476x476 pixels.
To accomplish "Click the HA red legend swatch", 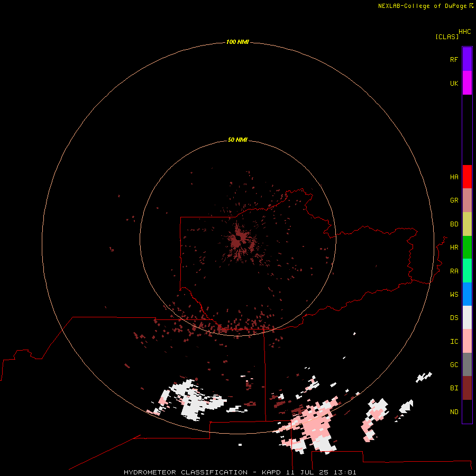I will click(x=467, y=177).
